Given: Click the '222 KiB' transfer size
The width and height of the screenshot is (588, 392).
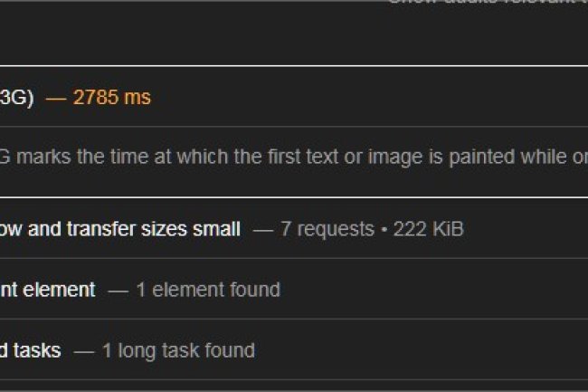Looking at the screenshot, I should 428,229.
